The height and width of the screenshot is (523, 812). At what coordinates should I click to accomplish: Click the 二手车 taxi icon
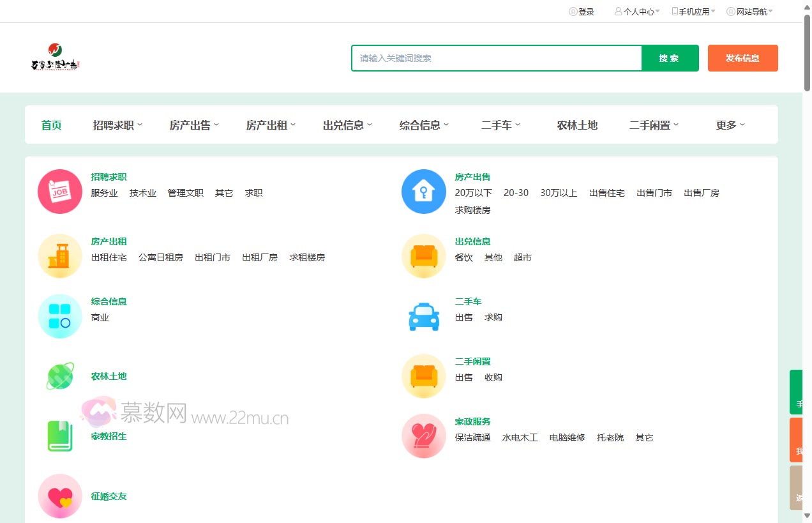click(423, 315)
